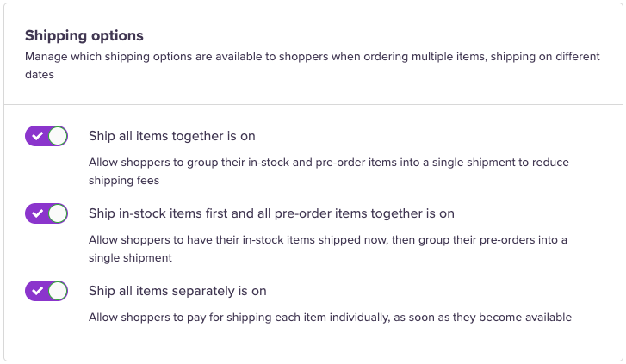The image size is (626, 364).
Task: Click white knob of Ship all items separately switch
Action: pyautogui.click(x=58, y=291)
